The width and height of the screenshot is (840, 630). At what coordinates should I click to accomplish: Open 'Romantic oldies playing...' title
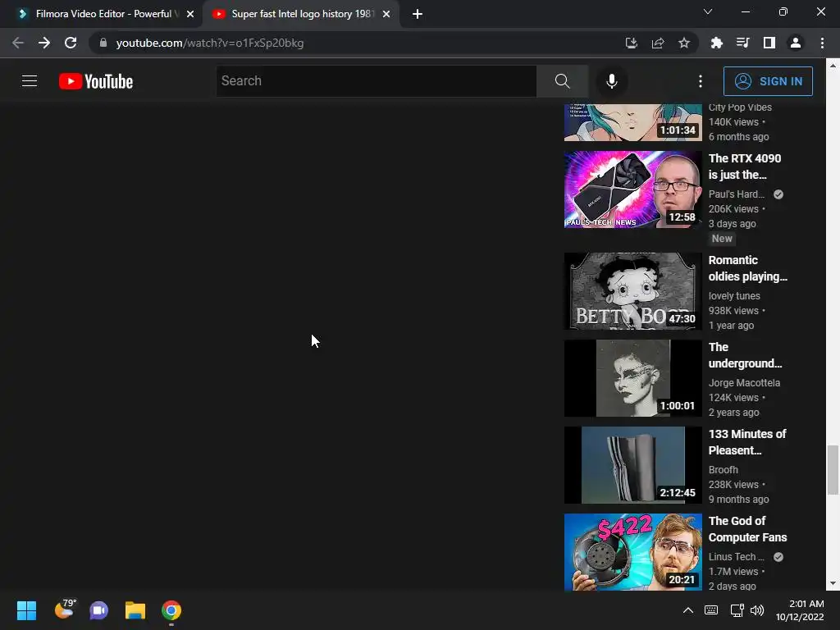pyautogui.click(x=748, y=268)
